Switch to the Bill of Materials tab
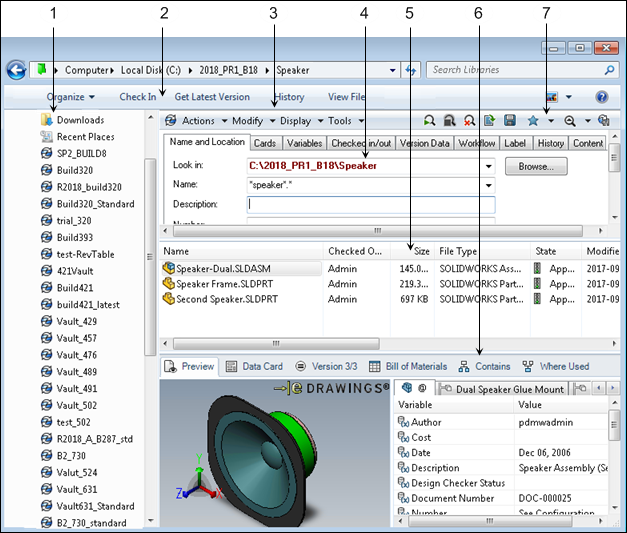Screen dimensions: 627x533 407,366
